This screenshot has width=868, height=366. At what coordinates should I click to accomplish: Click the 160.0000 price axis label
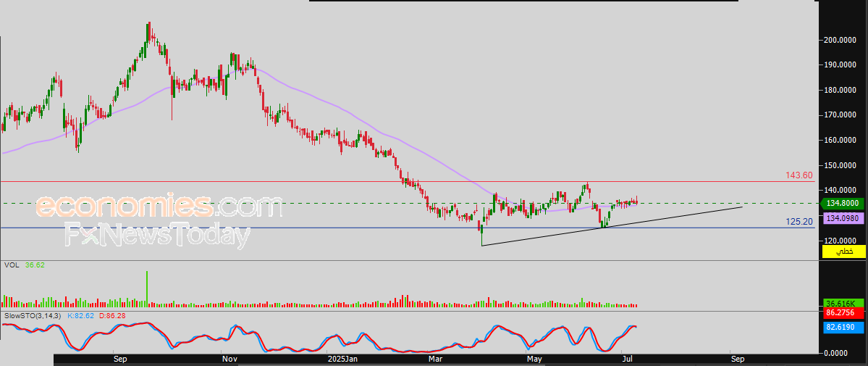tap(842, 141)
